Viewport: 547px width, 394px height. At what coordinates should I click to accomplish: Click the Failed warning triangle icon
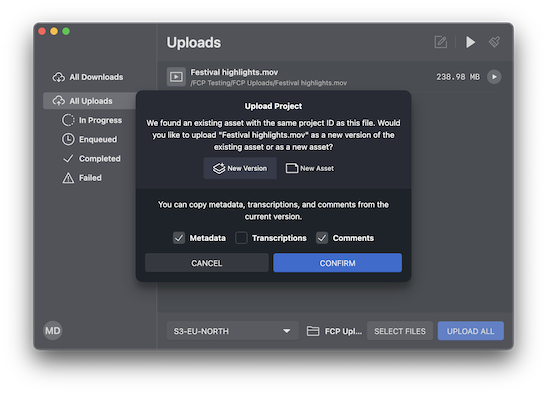[x=68, y=178]
